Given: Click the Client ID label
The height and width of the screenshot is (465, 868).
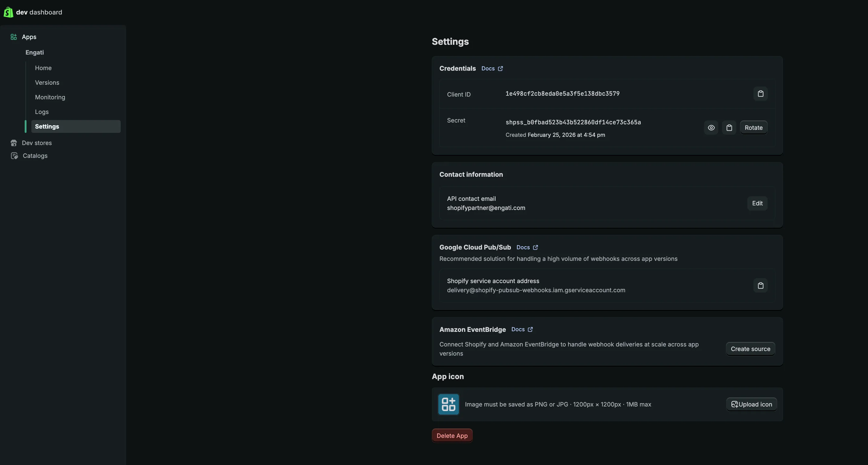Looking at the screenshot, I should point(459,94).
